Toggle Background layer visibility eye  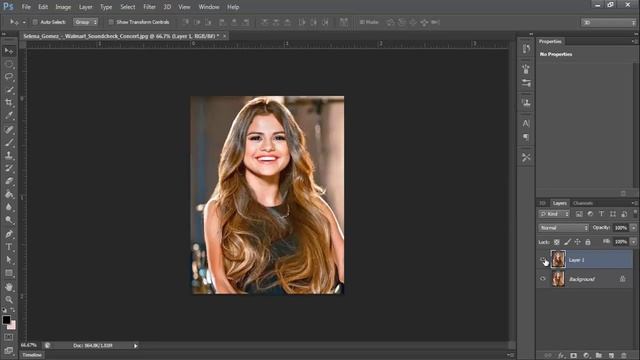543,279
